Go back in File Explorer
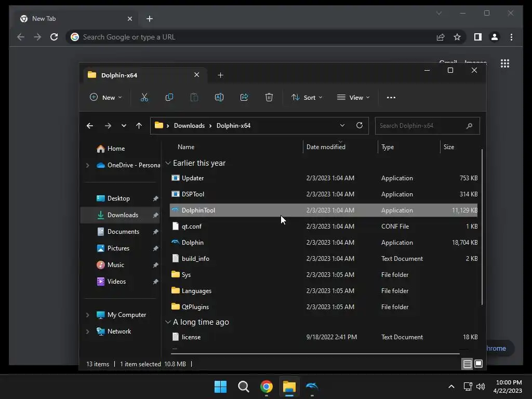The width and height of the screenshot is (532, 399). tap(90, 126)
